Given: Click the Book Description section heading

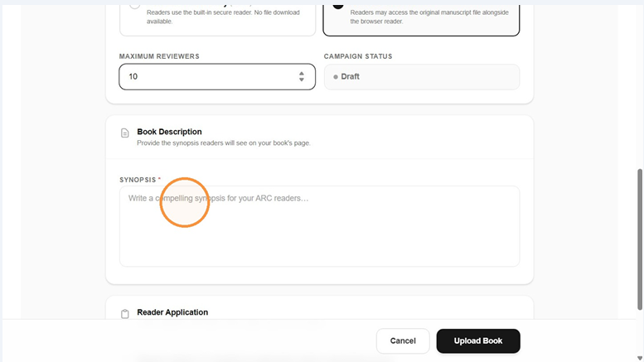Looking at the screenshot, I should (169, 132).
